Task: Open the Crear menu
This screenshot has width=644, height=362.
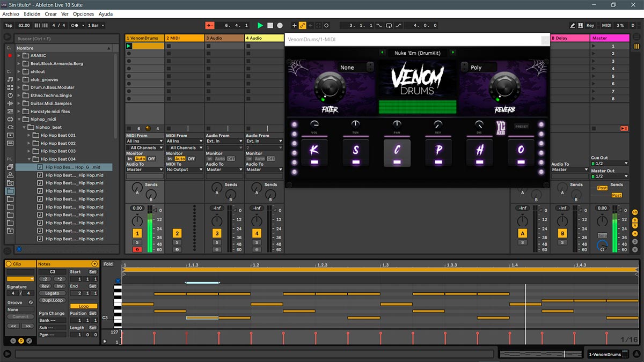Action: coord(51,14)
